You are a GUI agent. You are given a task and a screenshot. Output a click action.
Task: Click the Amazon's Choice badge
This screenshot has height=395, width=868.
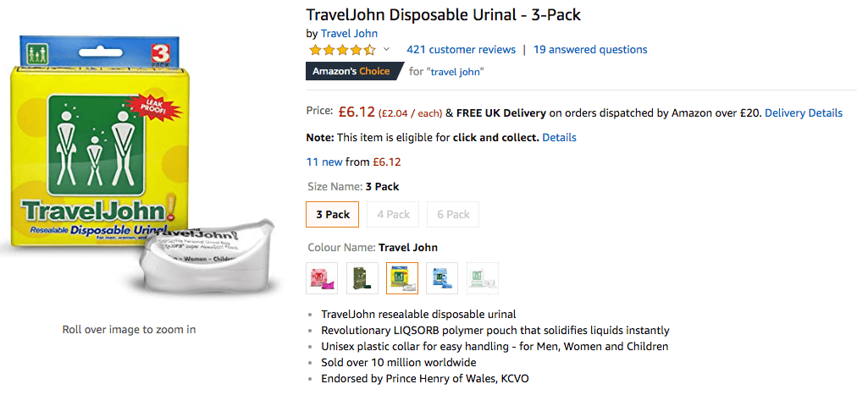(351, 71)
